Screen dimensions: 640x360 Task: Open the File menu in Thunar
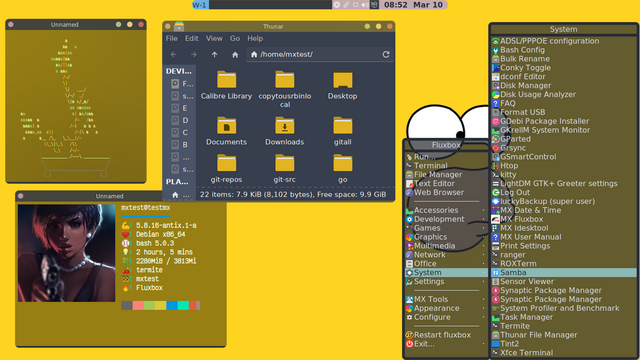tap(171, 38)
